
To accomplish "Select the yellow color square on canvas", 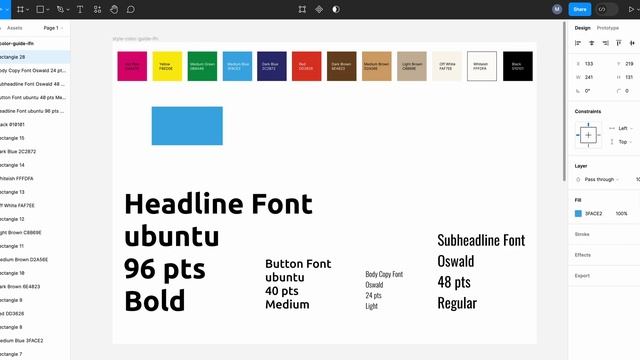I will 167,66.
